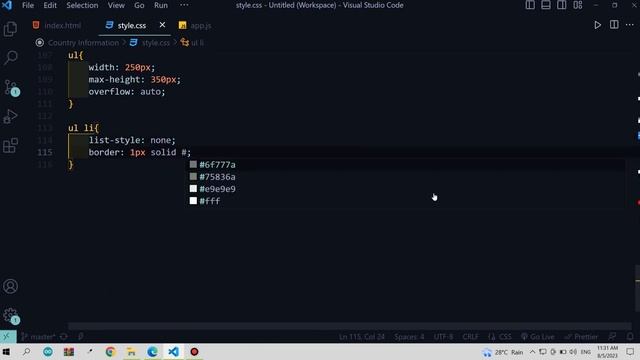Open the Run and Debug view
This screenshot has height=360, width=640.
coord(10,117)
